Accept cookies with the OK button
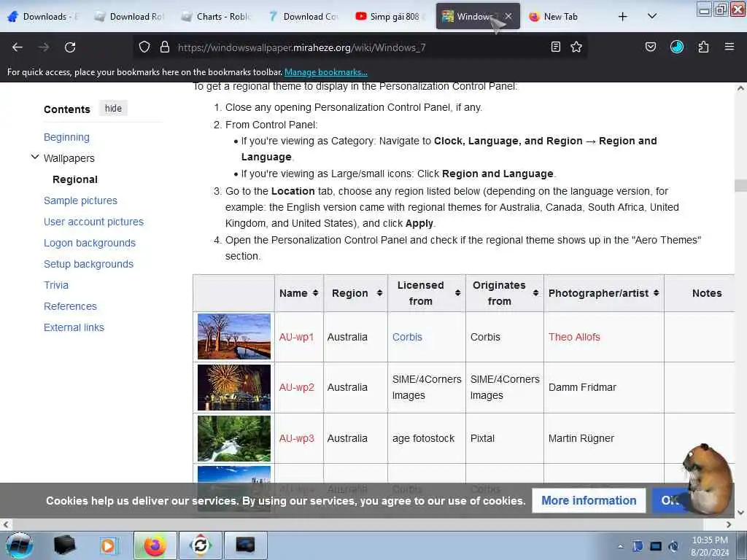Image resolution: width=747 pixels, height=560 pixels. pyautogui.click(x=670, y=500)
